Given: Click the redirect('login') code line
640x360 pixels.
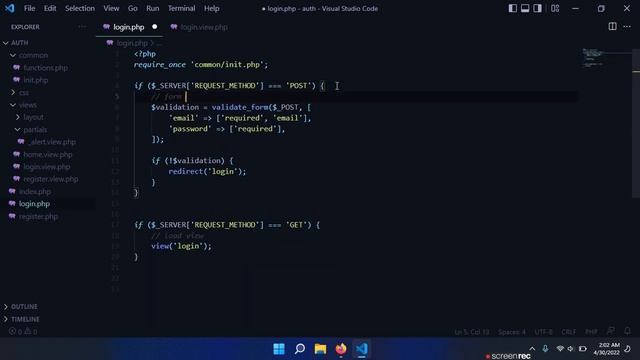Looking at the screenshot, I should tap(207, 171).
